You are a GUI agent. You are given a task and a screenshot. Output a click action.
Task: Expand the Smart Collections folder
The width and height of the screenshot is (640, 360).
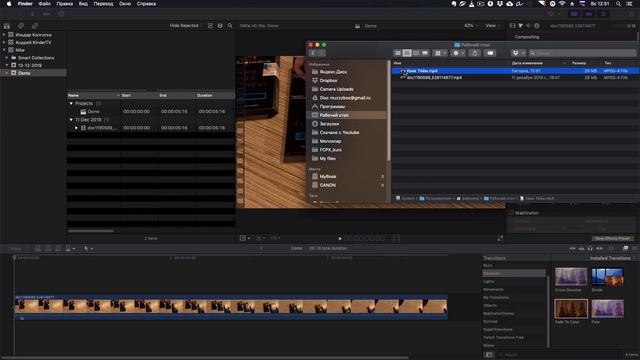(7, 58)
